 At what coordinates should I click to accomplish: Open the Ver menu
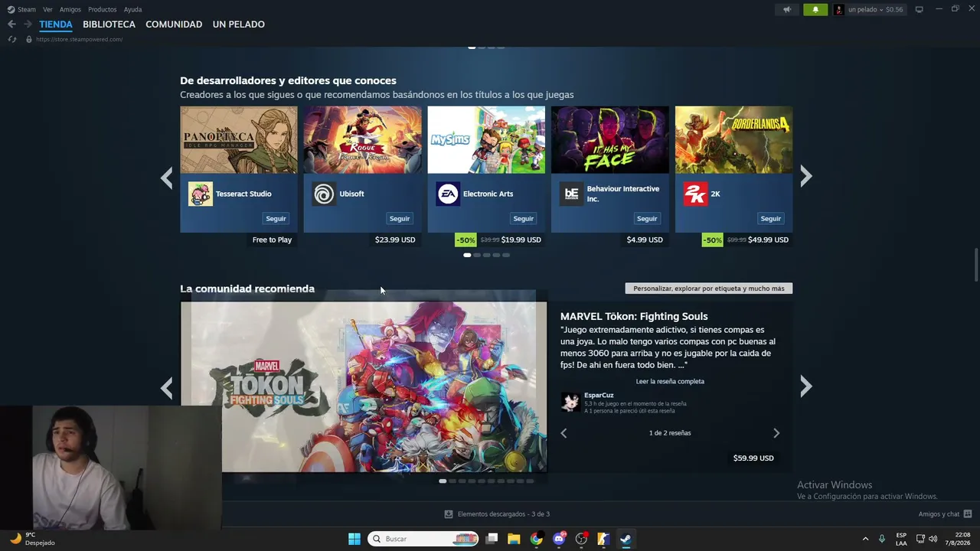point(47,9)
